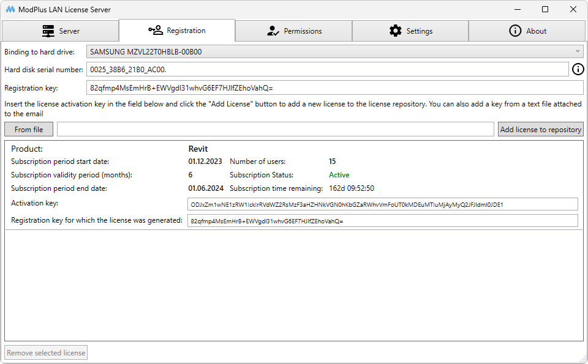Click info icon beside hard disk serial number
Viewport: 588px width, 364px height.
click(578, 69)
